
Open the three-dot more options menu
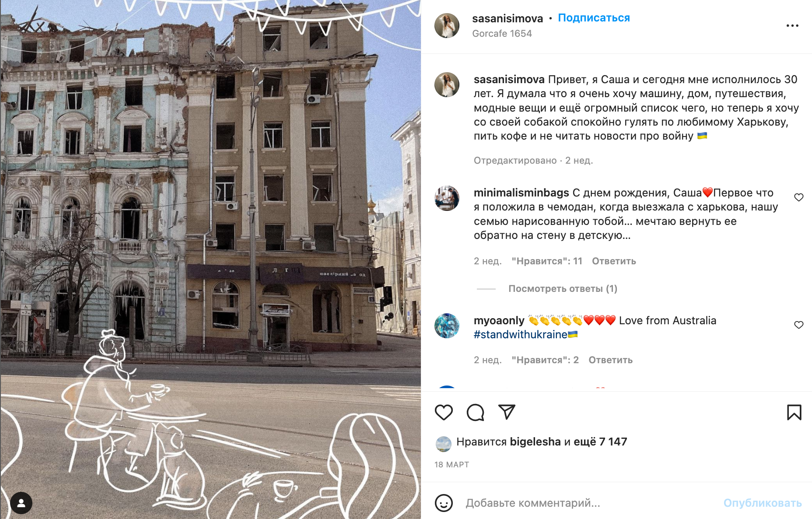point(792,26)
